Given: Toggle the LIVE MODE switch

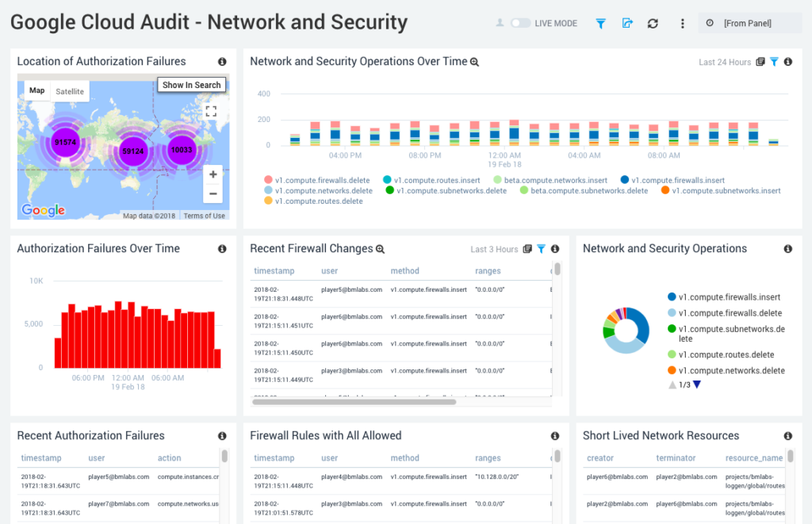Looking at the screenshot, I should click(520, 23).
